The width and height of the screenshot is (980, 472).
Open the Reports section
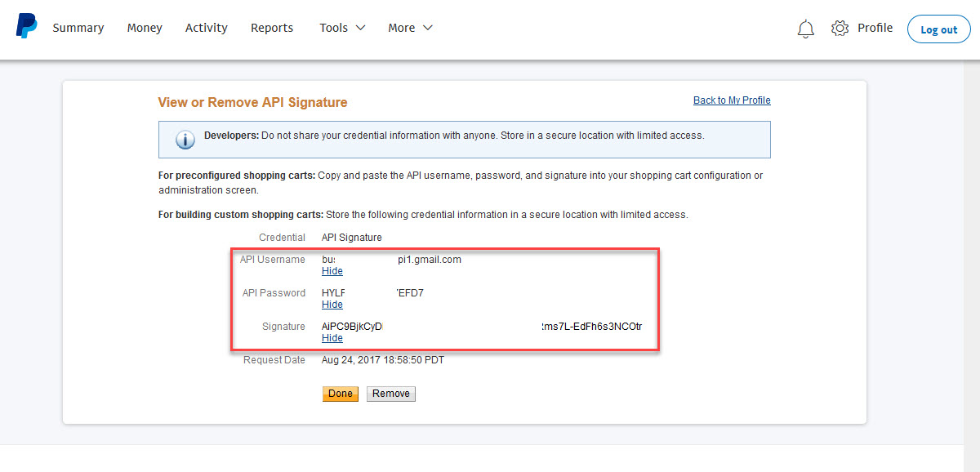click(272, 28)
